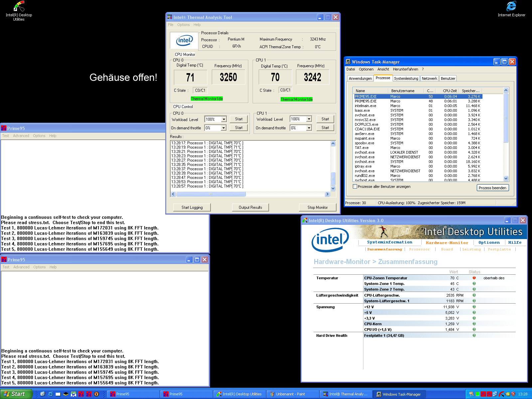Open Festplatte sub-tab in Hardware-Monitor
Image resolution: width=532 pixels, height=399 pixels.
[x=499, y=249]
